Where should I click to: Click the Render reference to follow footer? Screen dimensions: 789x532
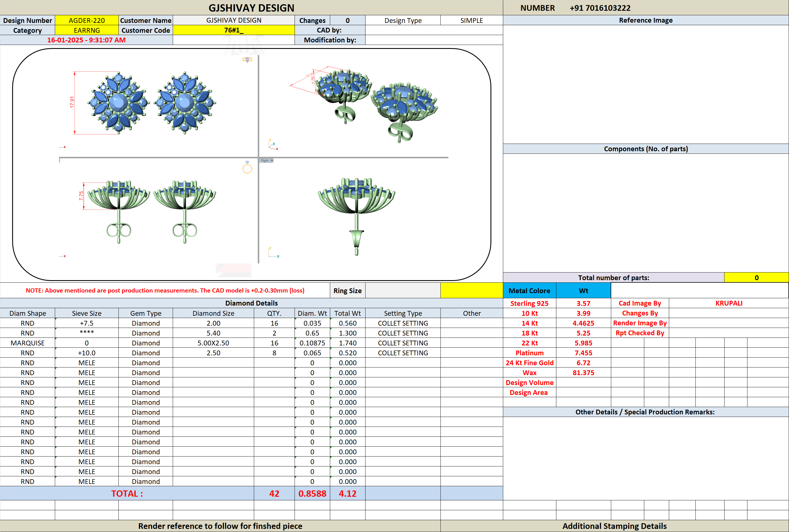point(220,526)
